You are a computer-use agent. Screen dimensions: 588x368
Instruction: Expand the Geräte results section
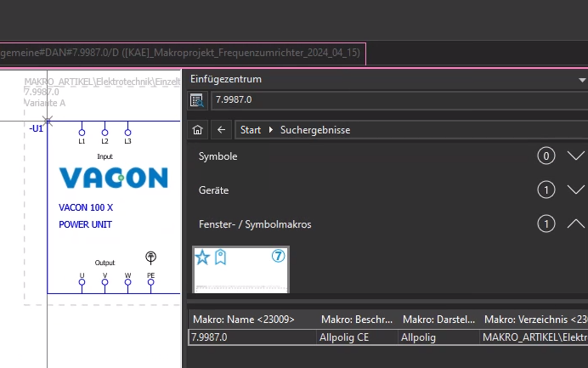575,190
